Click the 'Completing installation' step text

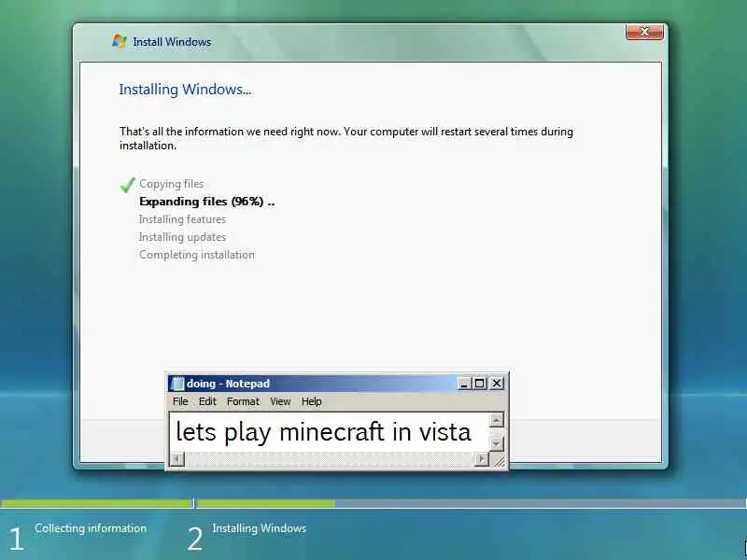tap(197, 255)
